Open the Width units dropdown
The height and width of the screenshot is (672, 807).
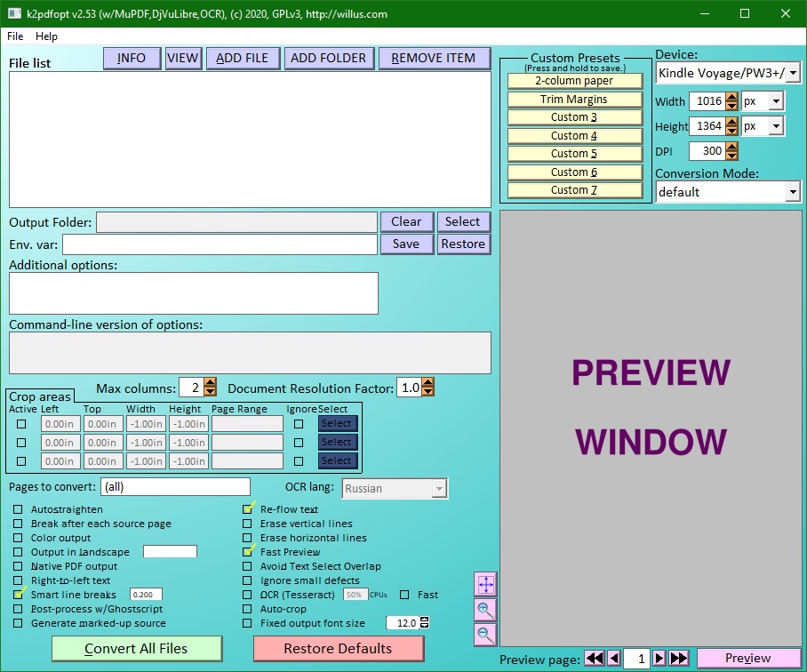coord(776,100)
